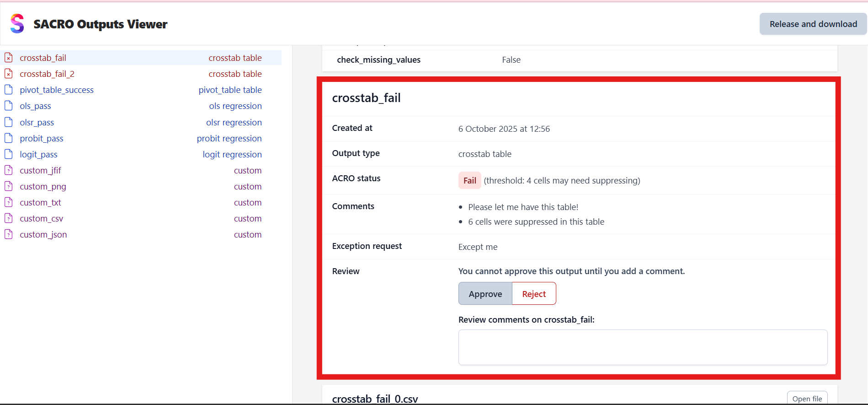This screenshot has width=868, height=405.
Task: Click the failed file icon beside crosstab_fail
Action: point(9,58)
